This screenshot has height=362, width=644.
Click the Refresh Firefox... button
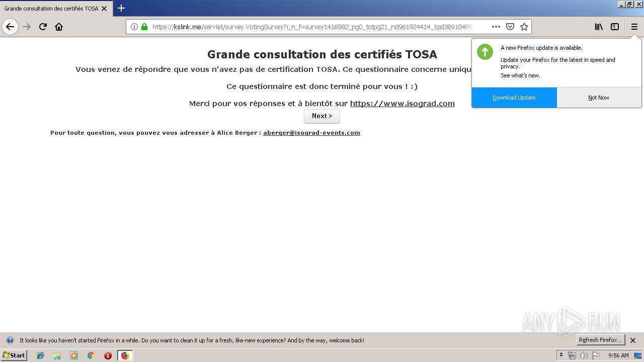601,340
